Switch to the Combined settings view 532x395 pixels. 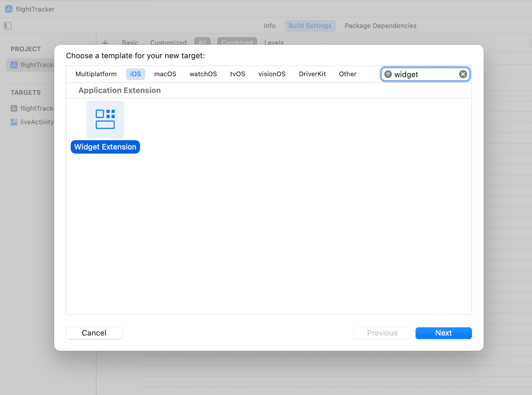point(237,43)
